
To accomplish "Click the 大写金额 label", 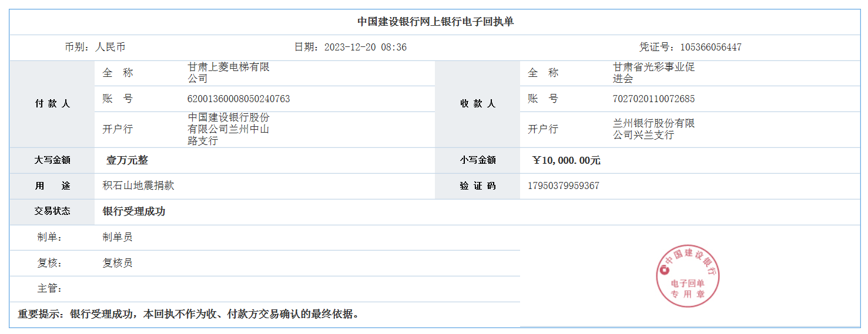I will click(x=52, y=160).
